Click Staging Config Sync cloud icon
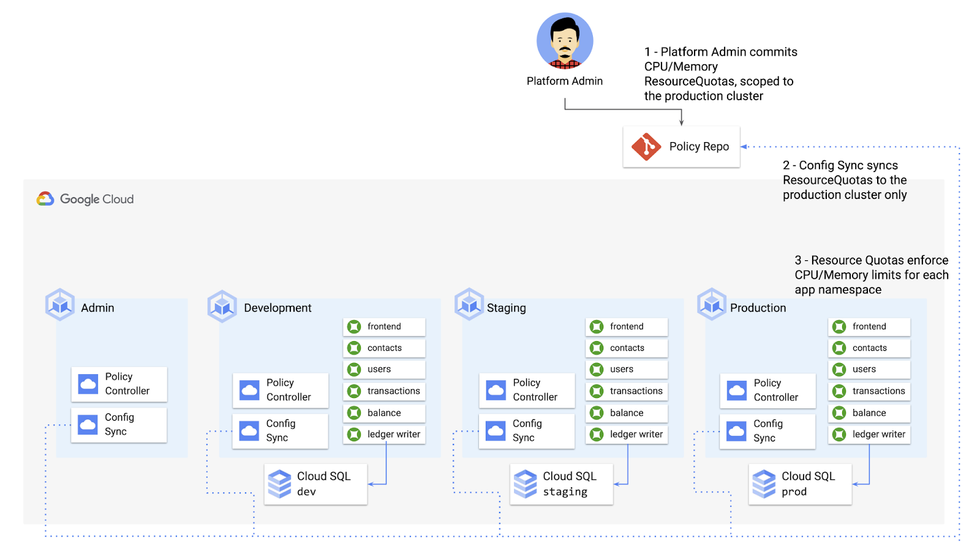Viewport: 980px width, 551px height. coord(496,431)
